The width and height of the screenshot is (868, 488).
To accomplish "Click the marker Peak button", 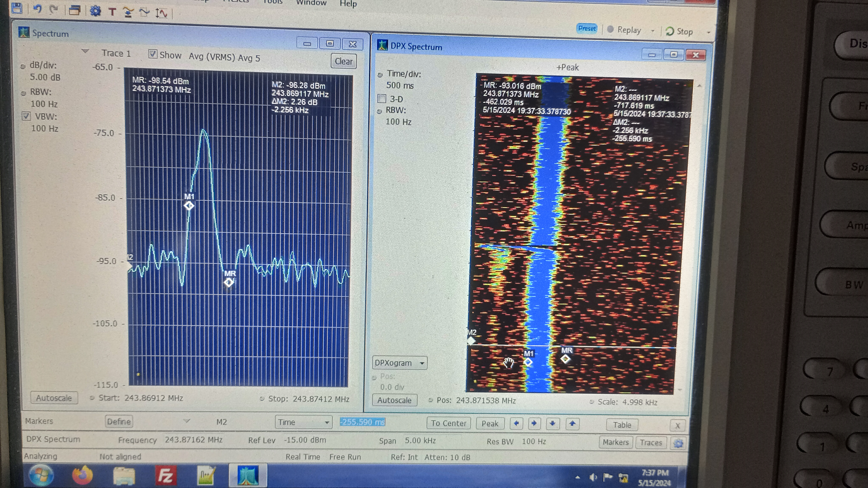I will [490, 423].
